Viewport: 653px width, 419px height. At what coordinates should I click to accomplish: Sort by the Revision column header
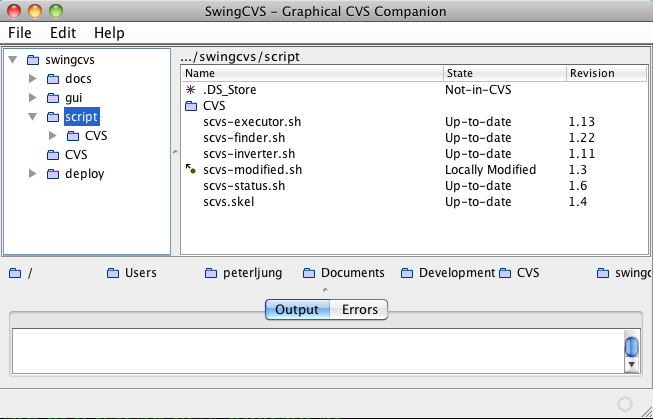pyautogui.click(x=606, y=73)
